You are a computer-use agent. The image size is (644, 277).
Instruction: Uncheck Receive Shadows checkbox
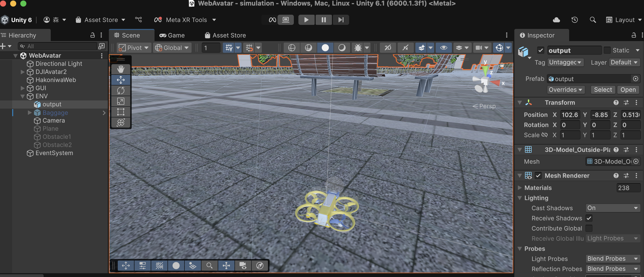point(589,218)
